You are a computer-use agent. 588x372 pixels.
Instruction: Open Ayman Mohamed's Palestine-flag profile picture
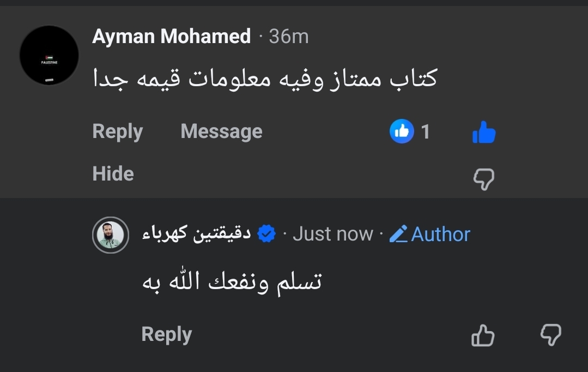click(49, 55)
